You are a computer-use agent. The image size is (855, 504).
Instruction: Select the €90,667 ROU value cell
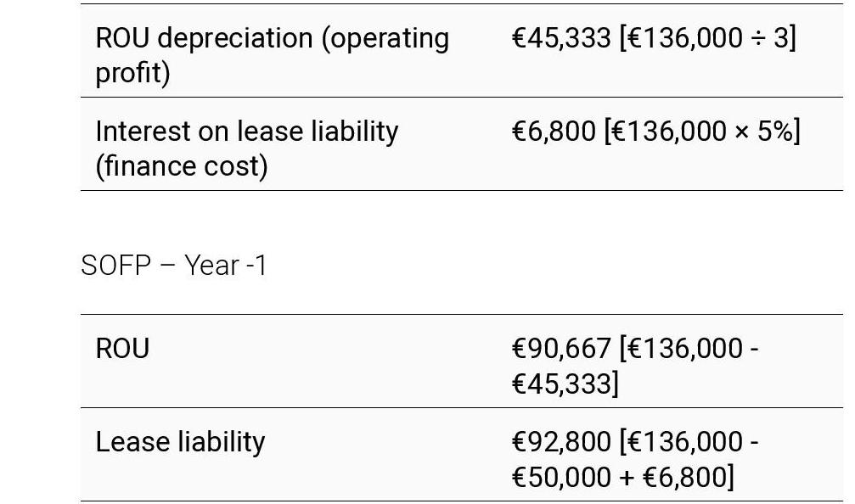coord(635,366)
